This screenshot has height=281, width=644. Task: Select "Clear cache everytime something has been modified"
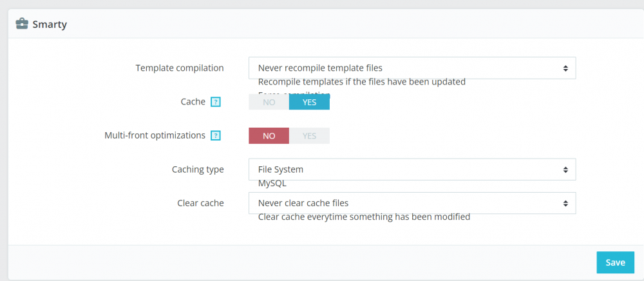click(x=364, y=217)
